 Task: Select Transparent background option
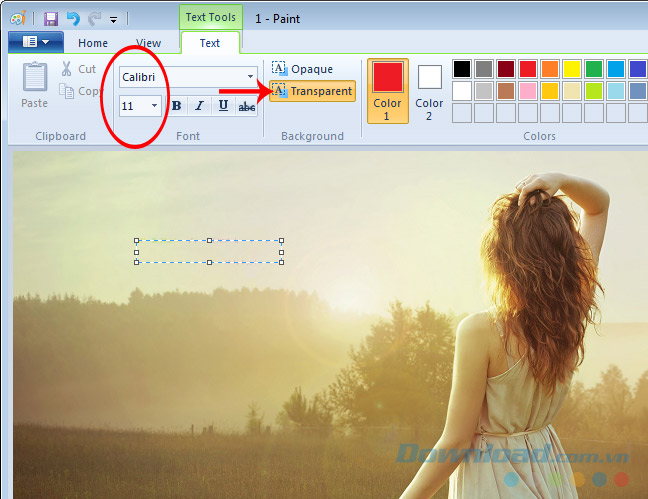[312, 91]
